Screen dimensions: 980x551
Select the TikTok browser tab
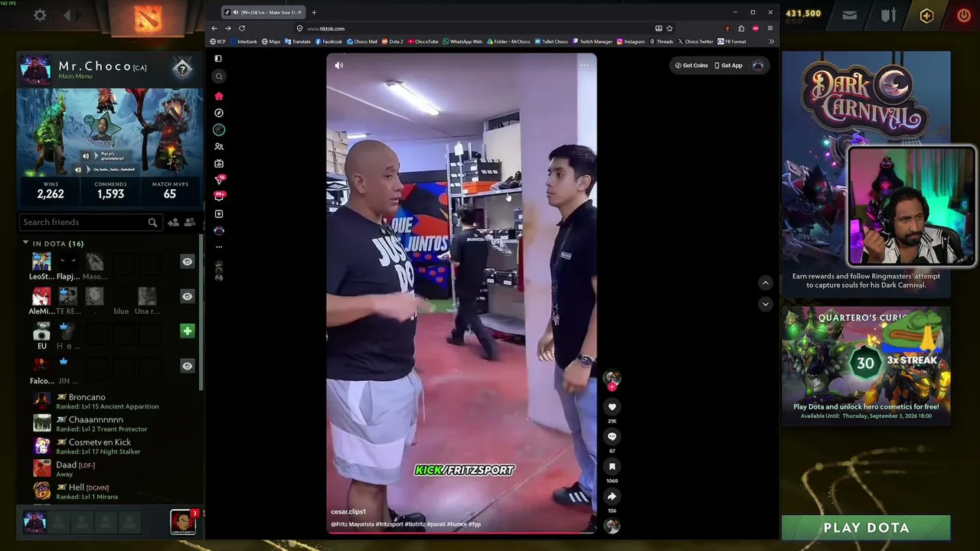[263, 12]
